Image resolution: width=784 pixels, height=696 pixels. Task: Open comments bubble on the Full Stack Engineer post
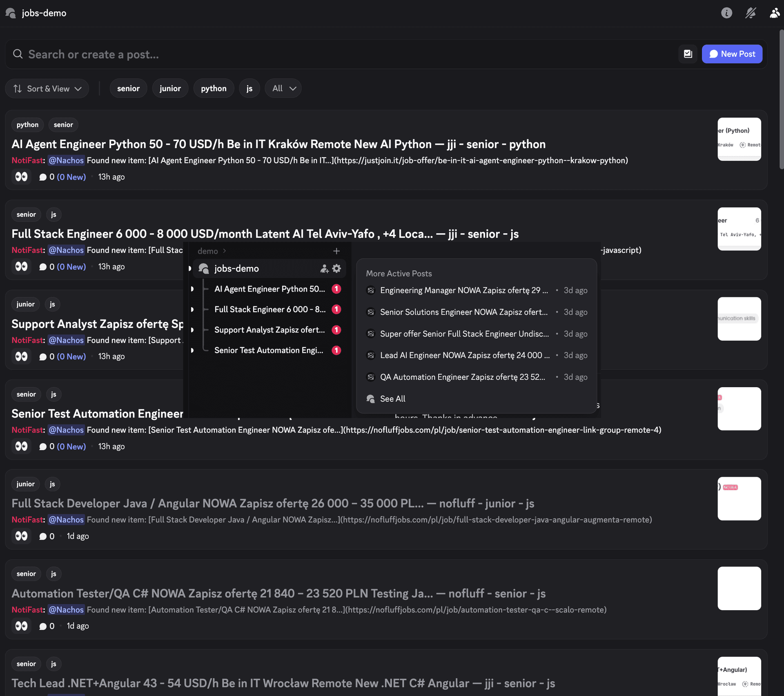pos(43,266)
